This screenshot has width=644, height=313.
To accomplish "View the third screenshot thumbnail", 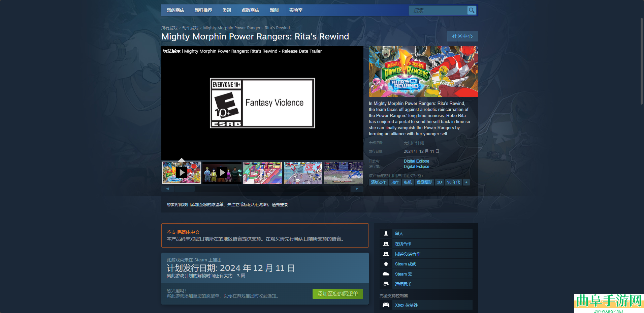I will pyautogui.click(x=263, y=173).
